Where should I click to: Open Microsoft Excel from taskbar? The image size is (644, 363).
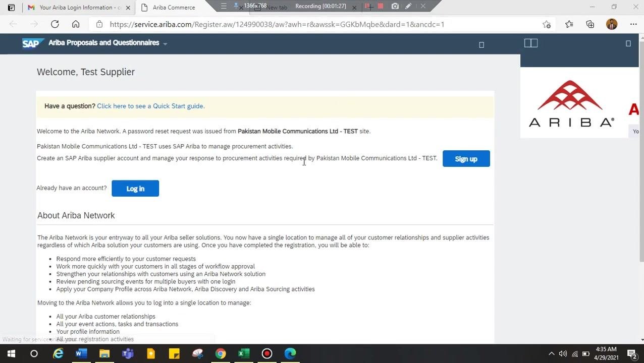tap(244, 353)
